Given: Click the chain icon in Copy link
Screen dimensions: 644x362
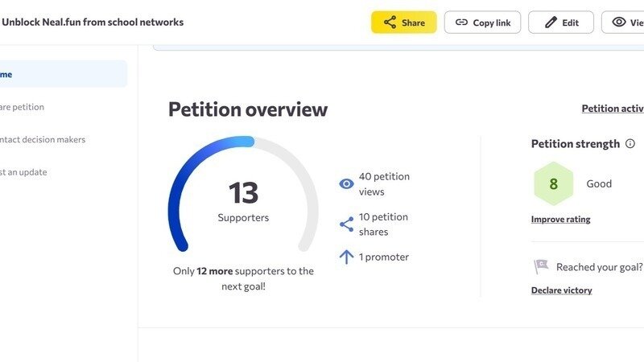Looking at the screenshot, I should click(x=461, y=23).
